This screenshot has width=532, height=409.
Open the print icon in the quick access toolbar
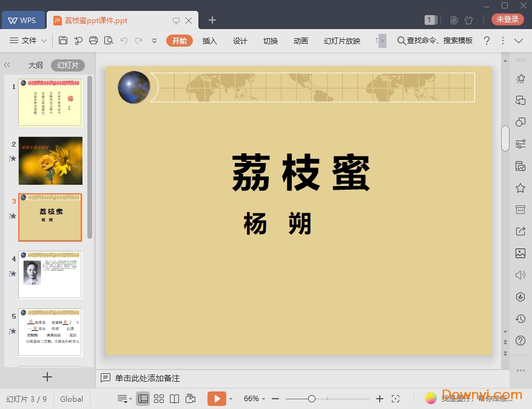pos(93,41)
